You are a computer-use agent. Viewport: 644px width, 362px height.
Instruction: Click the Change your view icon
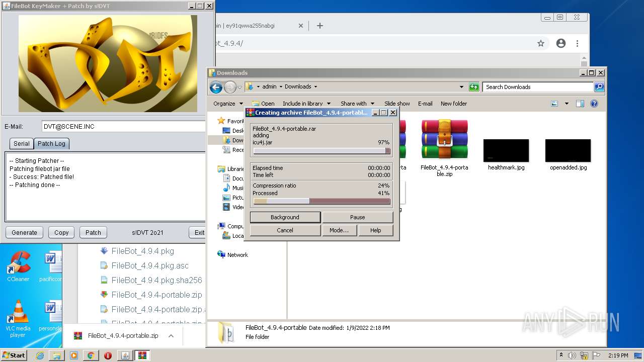tap(554, 104)
